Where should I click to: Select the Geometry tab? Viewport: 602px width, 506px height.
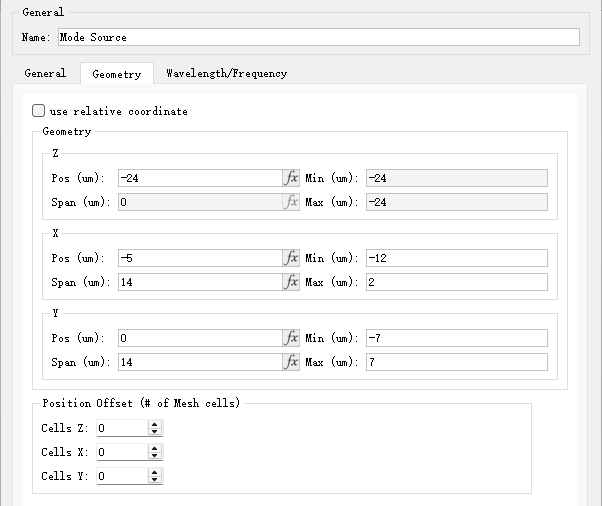tap(117, 74)
